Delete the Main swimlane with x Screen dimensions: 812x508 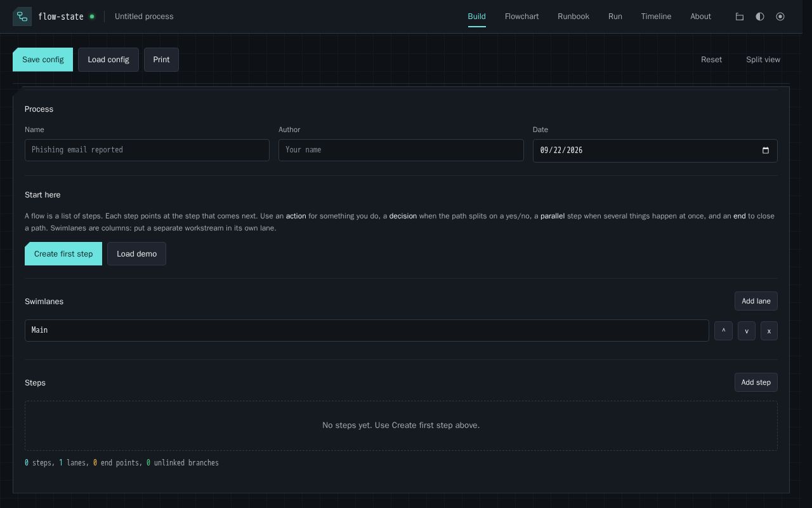[769, 331]
